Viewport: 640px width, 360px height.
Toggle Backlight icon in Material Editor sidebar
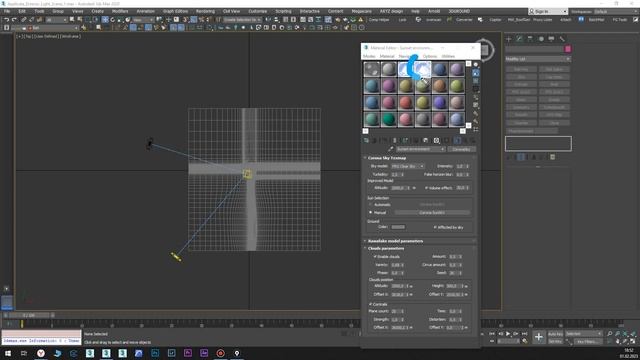point(476,73)
